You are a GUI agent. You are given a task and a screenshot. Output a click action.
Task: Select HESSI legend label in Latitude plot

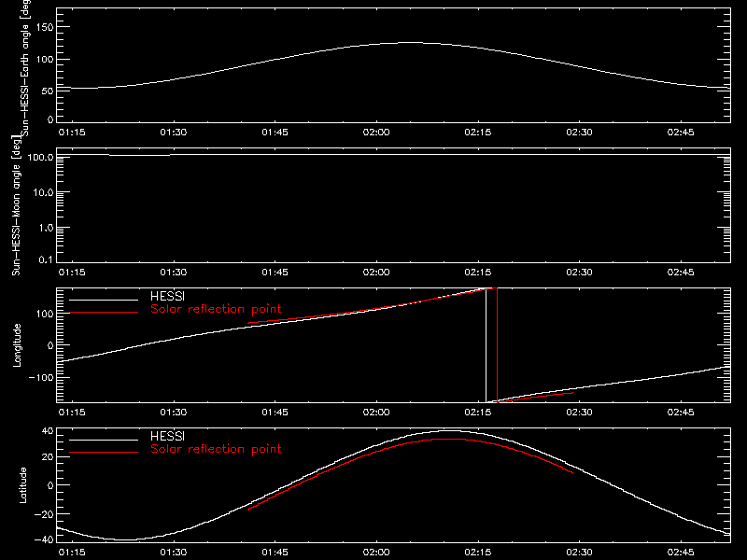[x=167, y=436]
